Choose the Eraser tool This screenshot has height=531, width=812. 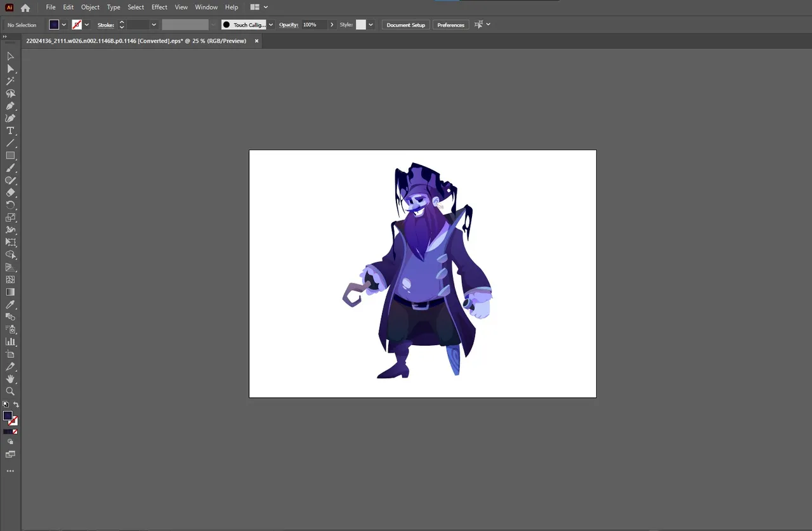pos(10,192)
